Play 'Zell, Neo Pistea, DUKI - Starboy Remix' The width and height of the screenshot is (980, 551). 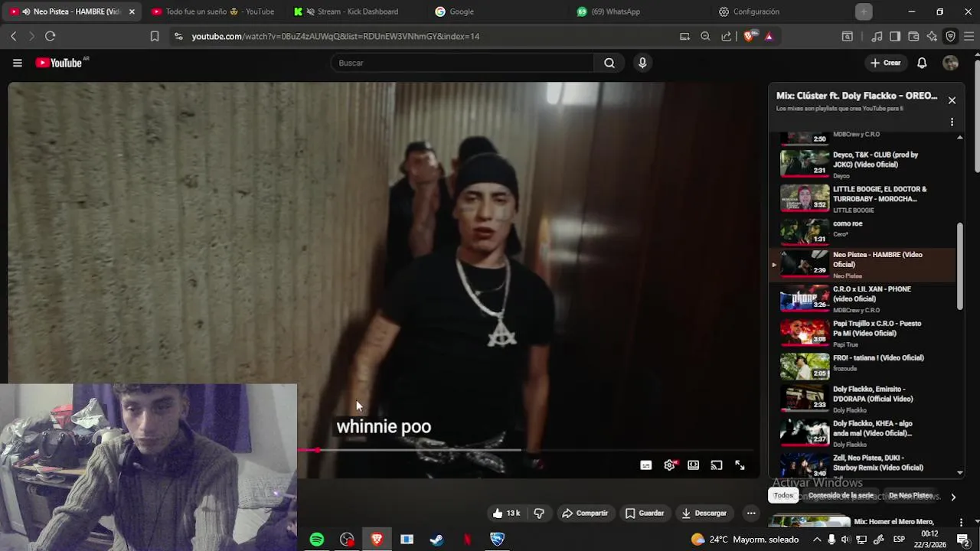pyautogui.click(x=864, y=465)
